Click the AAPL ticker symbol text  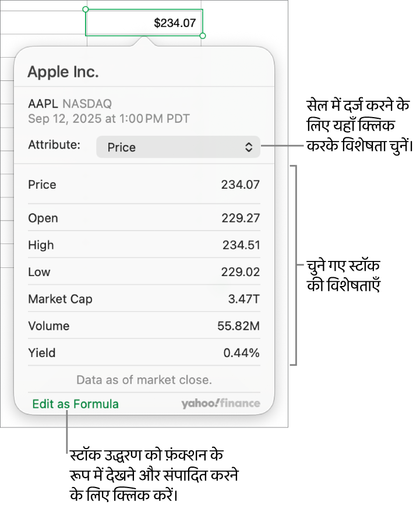[x=43, y=104]
